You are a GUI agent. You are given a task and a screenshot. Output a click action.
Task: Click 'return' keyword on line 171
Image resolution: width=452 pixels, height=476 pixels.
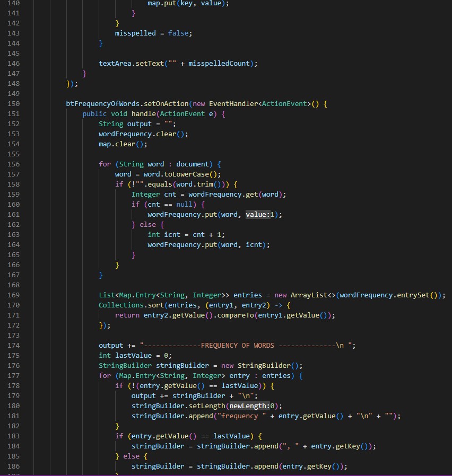point(127,315)
